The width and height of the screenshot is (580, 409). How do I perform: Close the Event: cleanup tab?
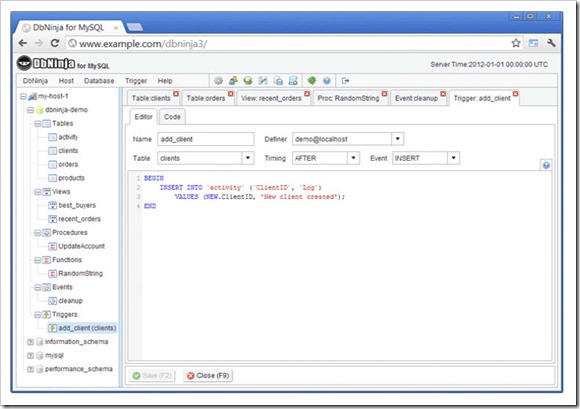coord(443,94)
